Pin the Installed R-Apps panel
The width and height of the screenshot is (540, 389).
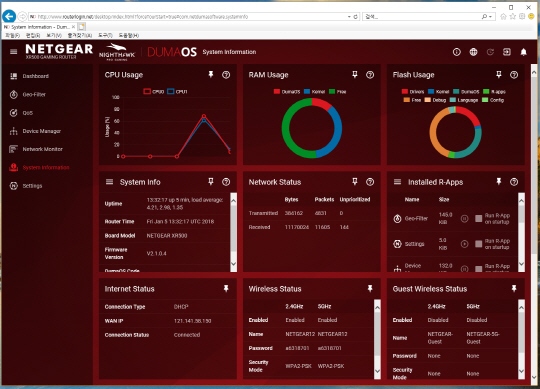click(x=499, y=181)
